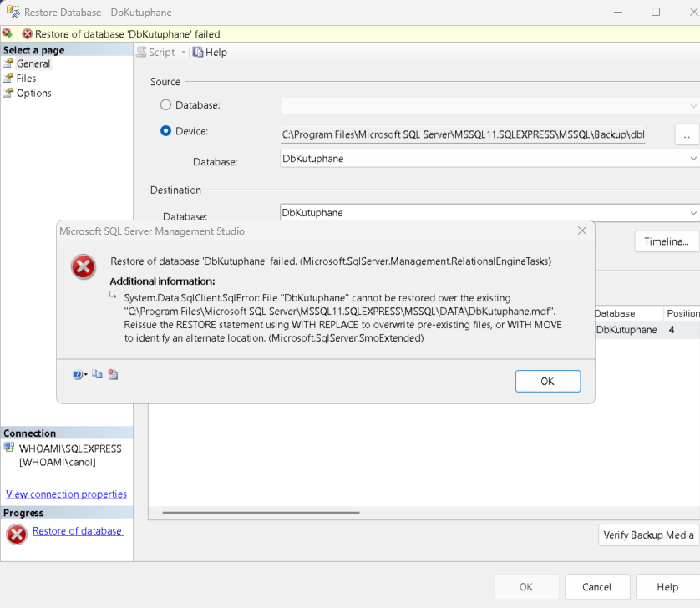Select the Device source radio button

click(165, 131)
